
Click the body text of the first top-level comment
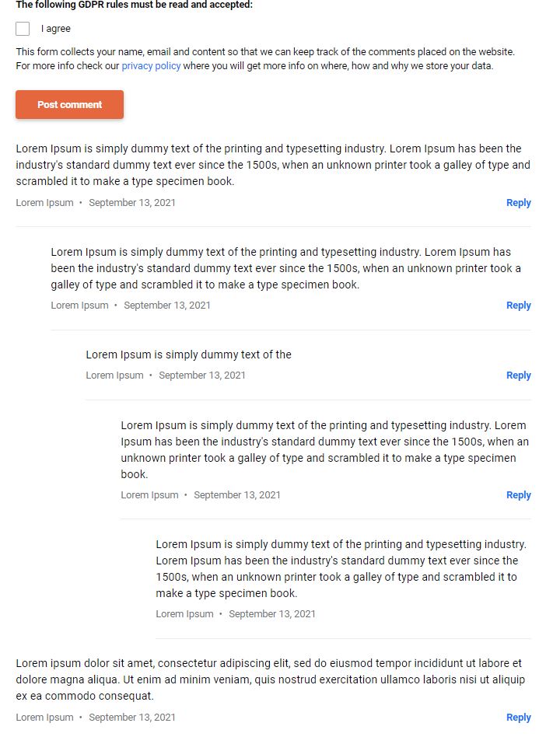(x=273, y=165)
